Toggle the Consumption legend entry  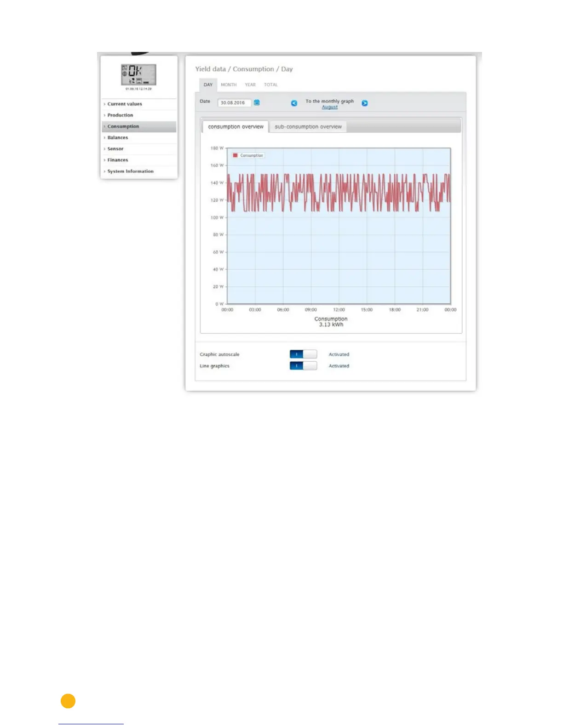248,155
